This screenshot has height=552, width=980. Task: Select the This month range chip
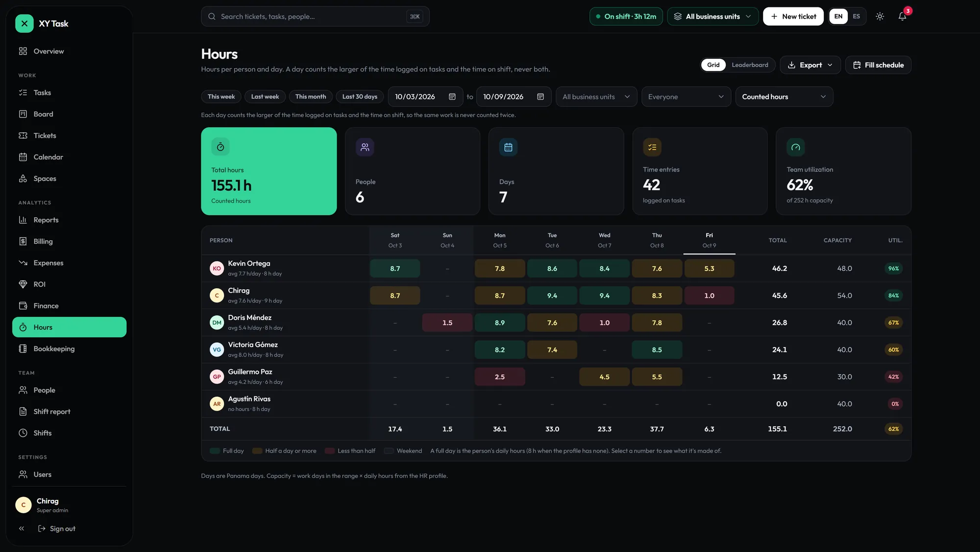pos(311,97)
